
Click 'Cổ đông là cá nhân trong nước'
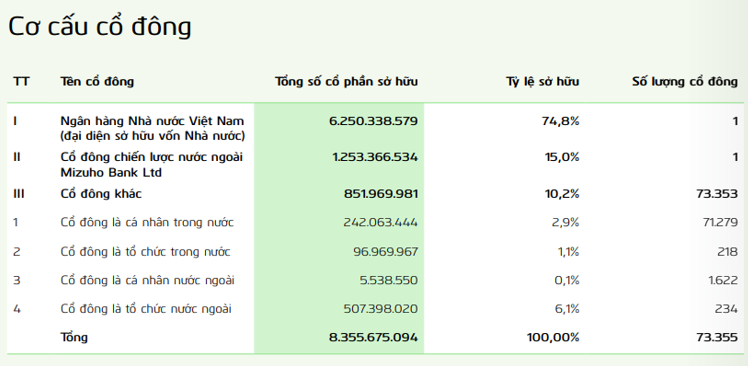147,222
